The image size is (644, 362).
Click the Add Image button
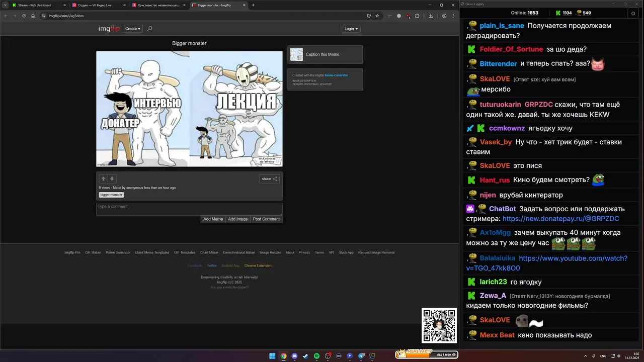pyautogui.click(x=238, y=219)
